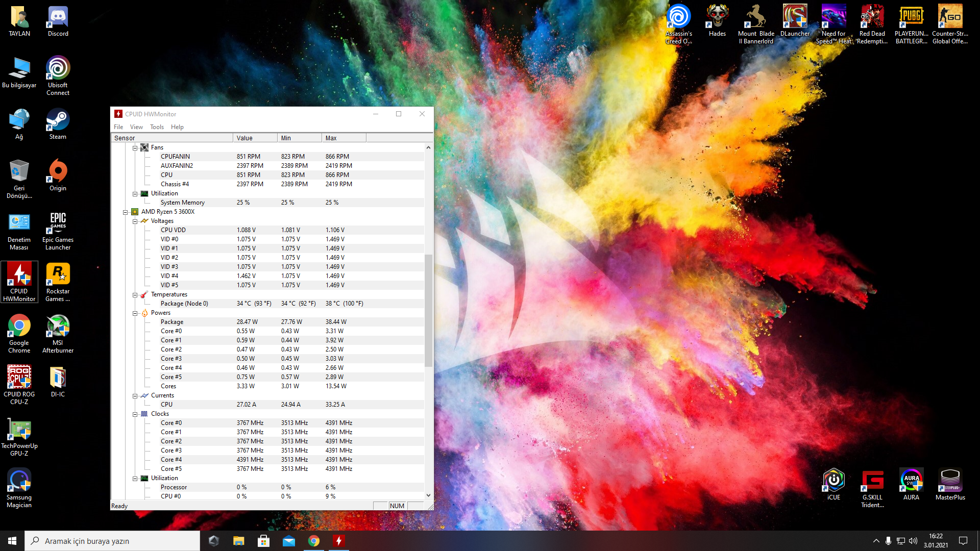
Task: Select Geri Dönüşüm recycle bin icon
Action: (19, 179)
